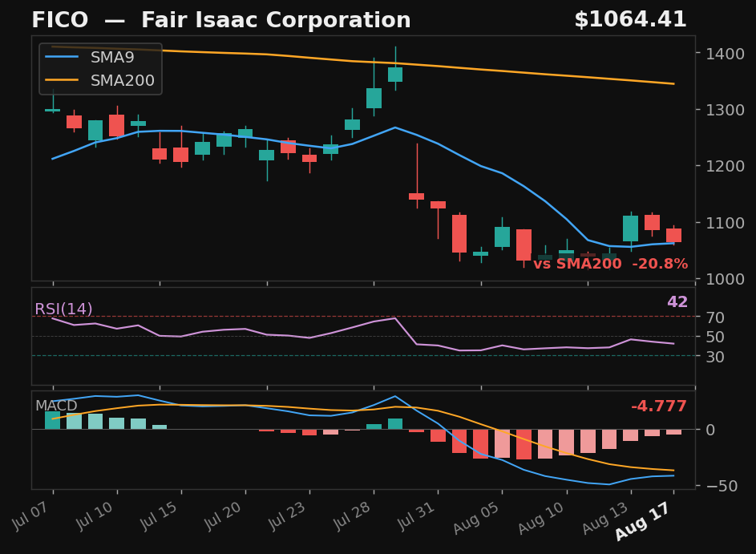
Task: Click the $1064.41 current price
Action: coord(630,20)
